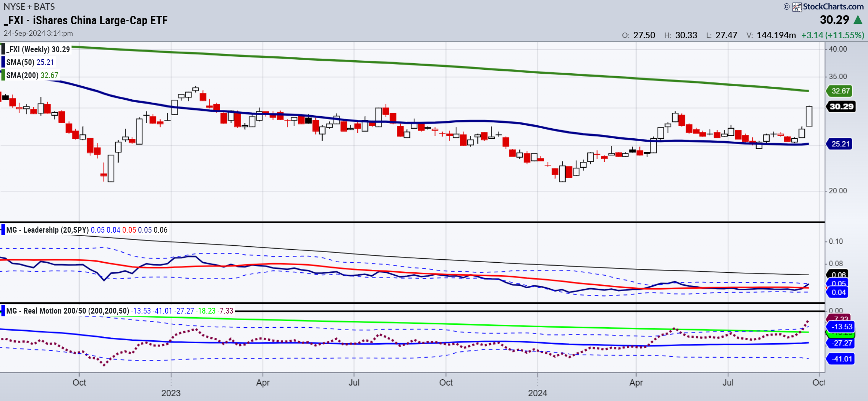Click the _FXI (Weekly) 30.29 legend entry
This screenshot has height=401, width=868.
tap(38, 49)
